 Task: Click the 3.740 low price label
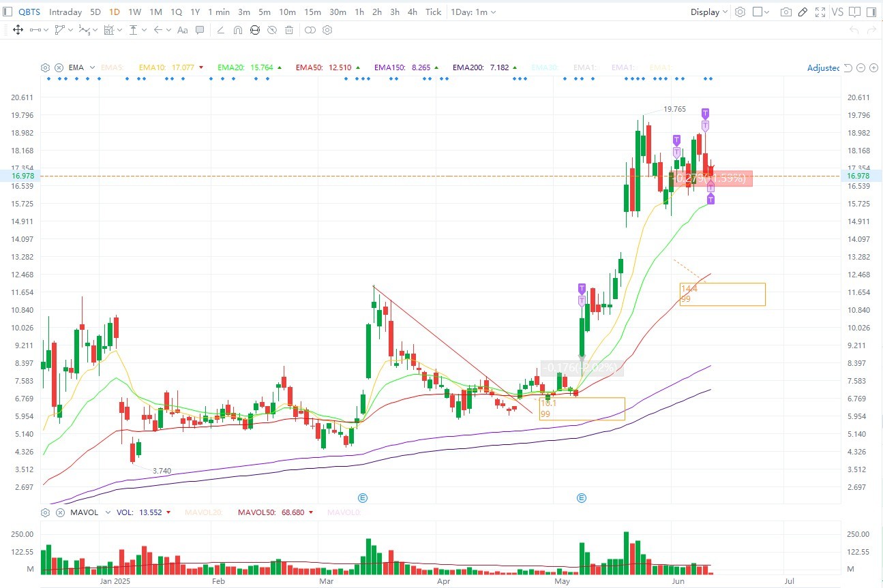point(162,471)
